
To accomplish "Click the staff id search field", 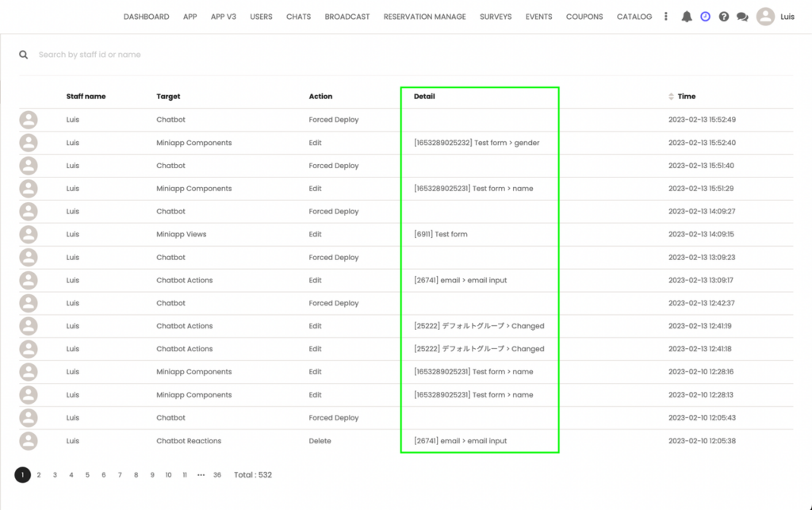I will [x=238, y=55].
